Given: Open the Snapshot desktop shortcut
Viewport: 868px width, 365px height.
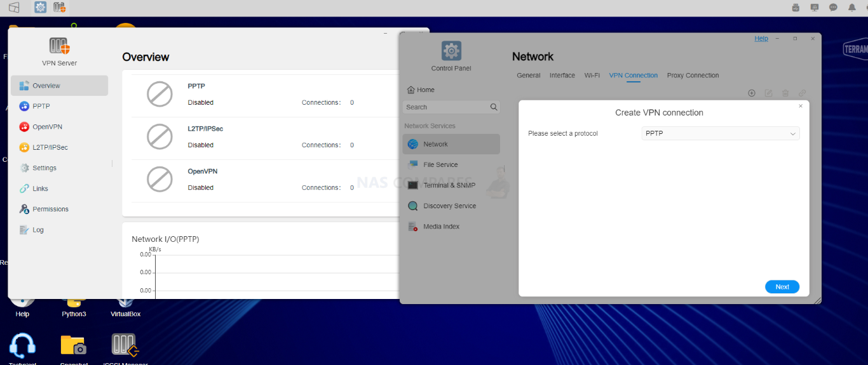Looking at the screenshot, I should click(x=74, y=348).
